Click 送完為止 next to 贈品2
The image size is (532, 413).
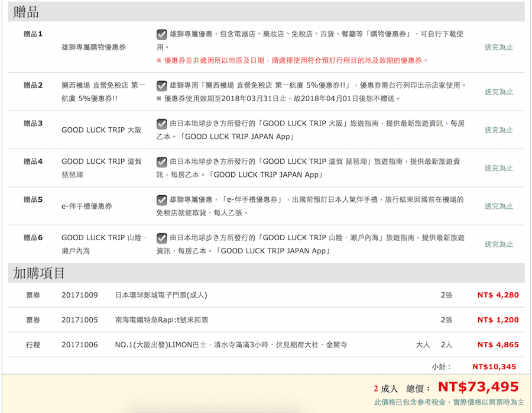[499, 92]
